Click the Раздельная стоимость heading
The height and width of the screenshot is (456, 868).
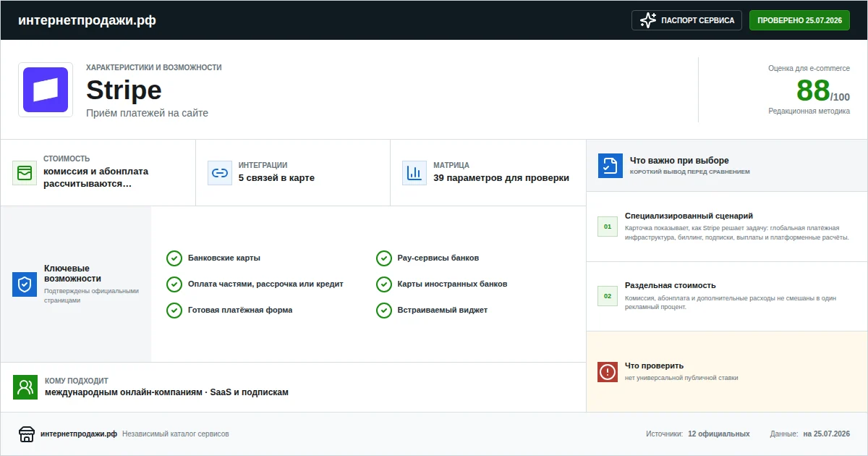tap(671, 285)
